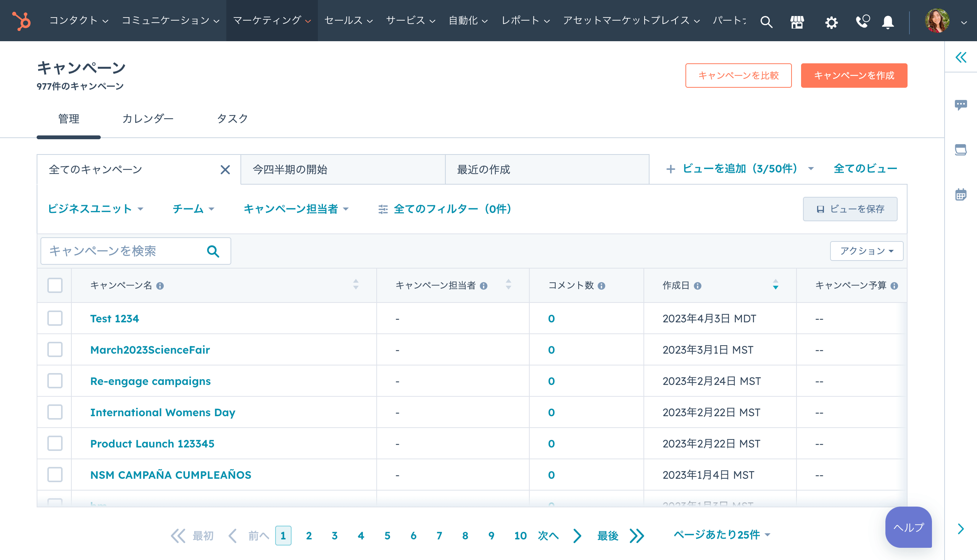Sort by キャンペーン担当者 column arrows
The image size is (977, 560).
(508, 285)
